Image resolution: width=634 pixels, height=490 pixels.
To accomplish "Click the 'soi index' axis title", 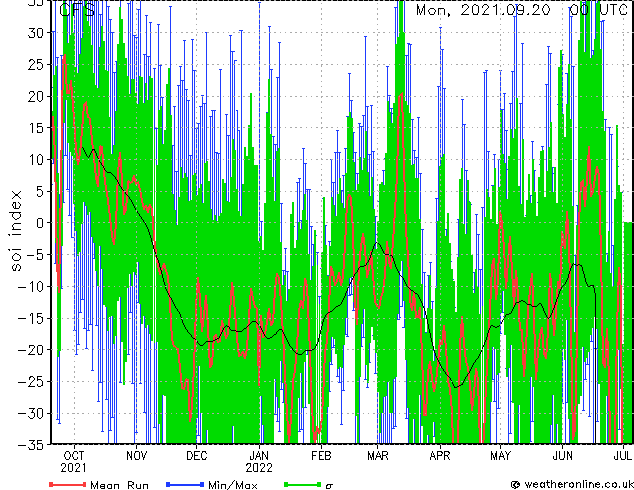I will (x=15, y=231).
